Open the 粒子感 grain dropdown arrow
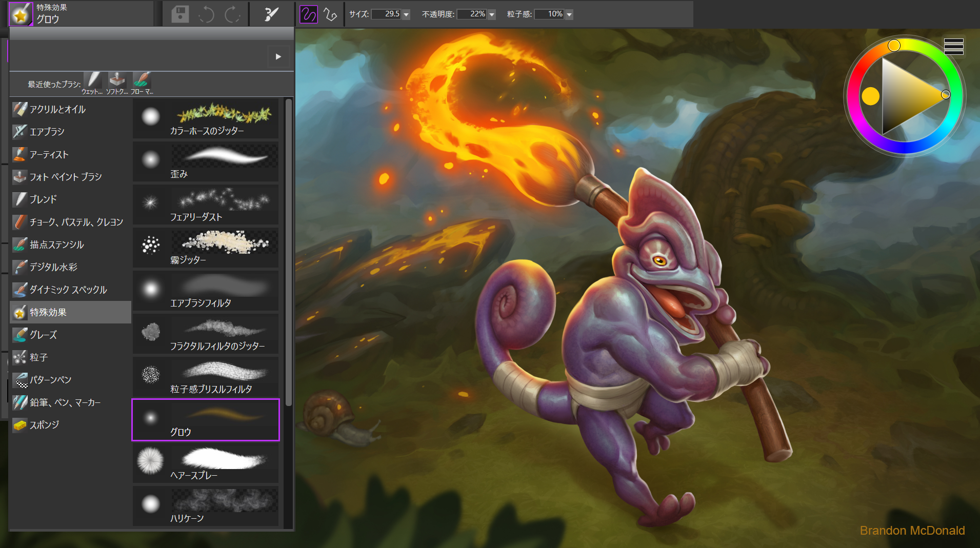The image size is (980, 548). pyautogui.click(x=569, y=14)
